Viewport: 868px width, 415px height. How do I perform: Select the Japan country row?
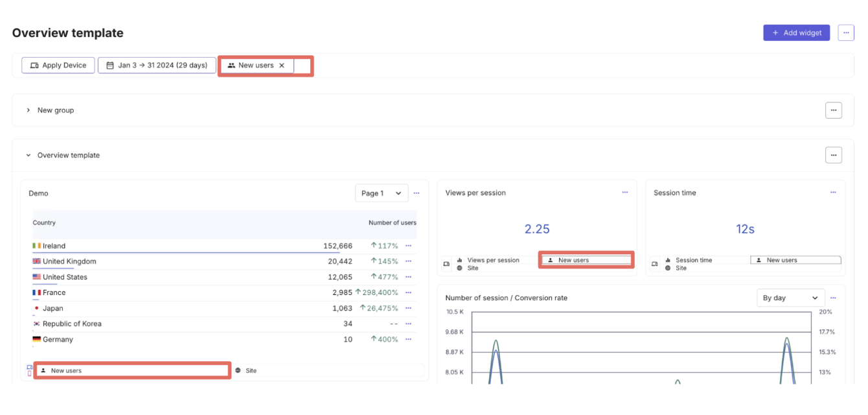tap(224, 308)
